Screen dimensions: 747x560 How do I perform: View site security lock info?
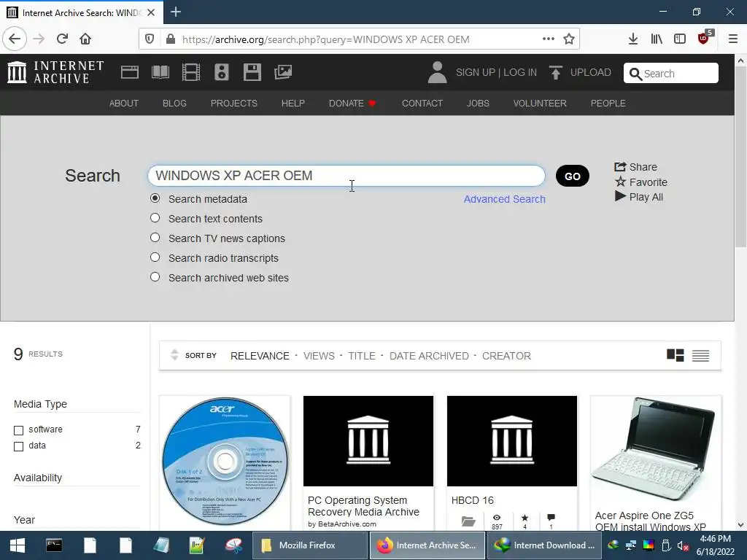coord(171,39)
